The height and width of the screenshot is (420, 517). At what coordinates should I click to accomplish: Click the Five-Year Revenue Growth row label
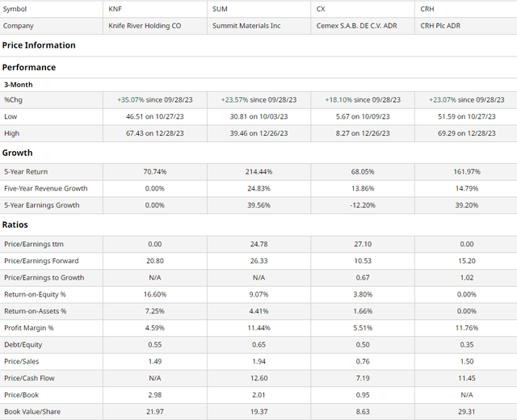coord(46,188)
